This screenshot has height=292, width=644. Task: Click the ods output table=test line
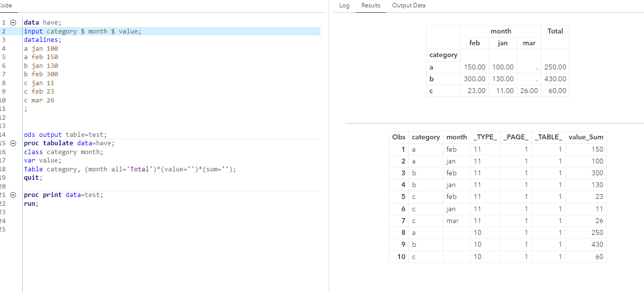[x=65, y=135]
